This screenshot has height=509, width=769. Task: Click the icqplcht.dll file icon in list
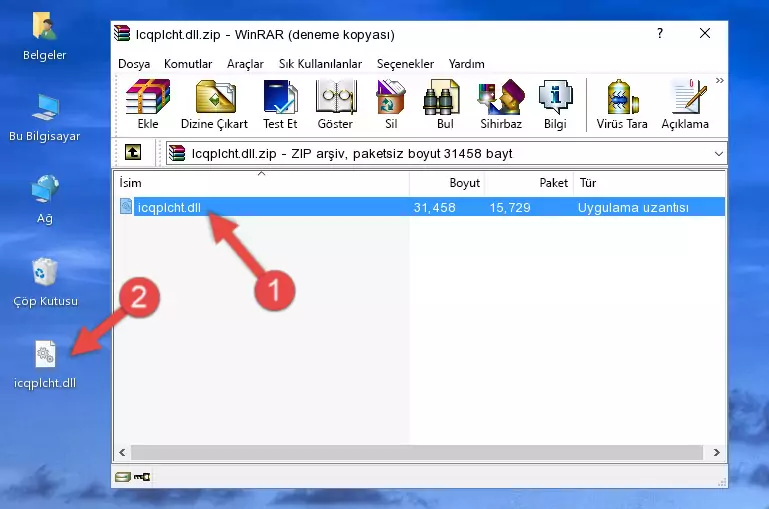126,206
